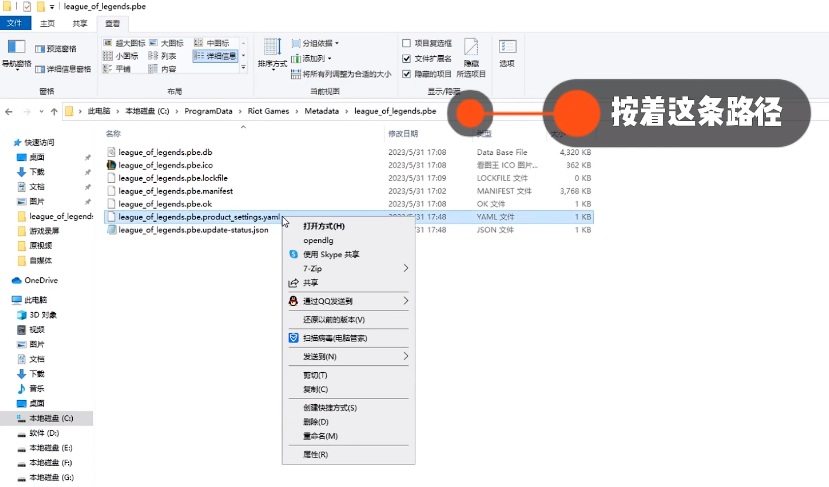The image size is (829, 487).
Task: Open the File ribbon tab
Action: pyautogui.click(x=15, y=23)
